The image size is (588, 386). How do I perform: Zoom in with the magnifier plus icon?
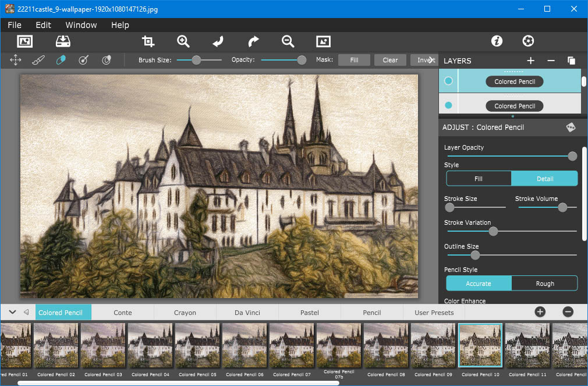pos(183,41)
